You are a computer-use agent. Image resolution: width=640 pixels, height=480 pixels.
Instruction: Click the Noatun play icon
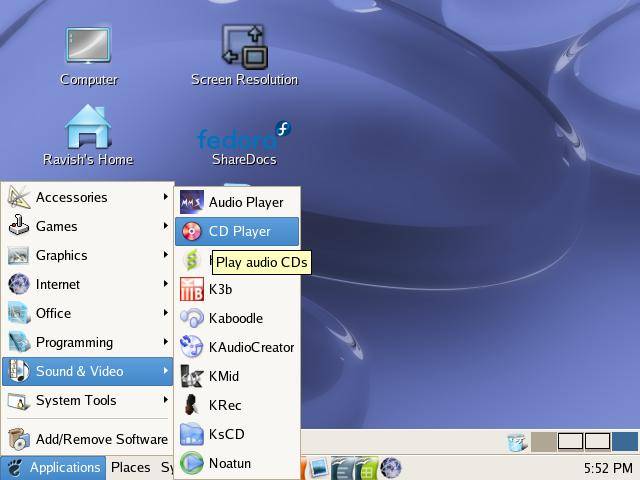click(x=191, y=463)
